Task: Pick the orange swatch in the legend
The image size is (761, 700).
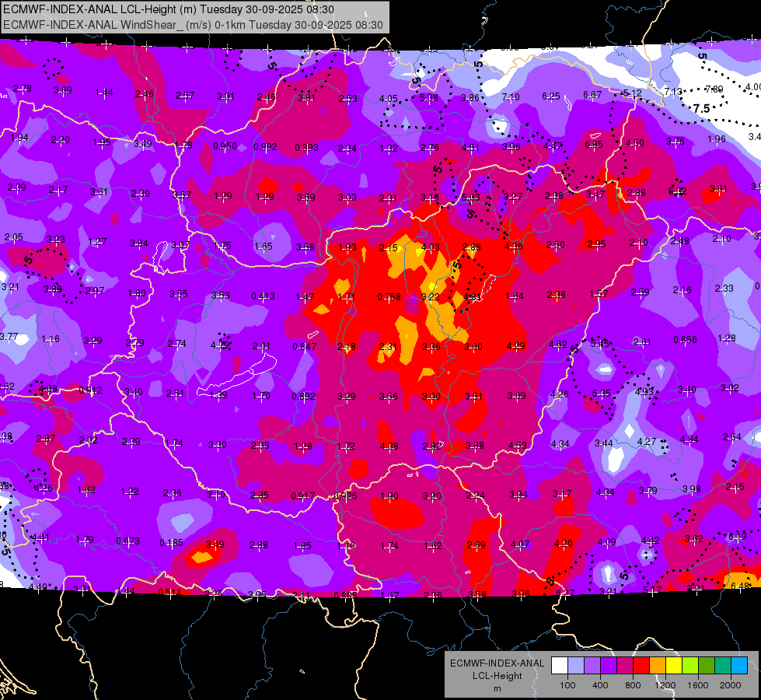Action: click(x=658, y=665)
